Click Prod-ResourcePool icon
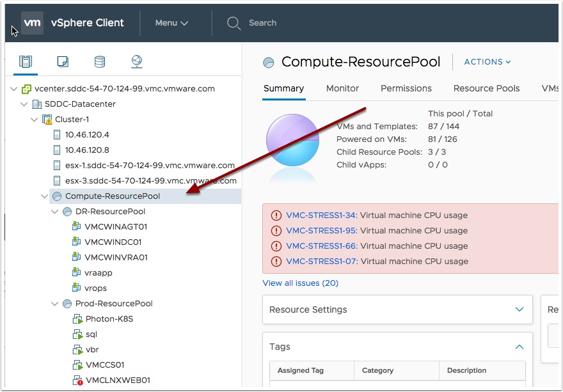The height and width of the screenshot is (392, 563). click(67, 304)
